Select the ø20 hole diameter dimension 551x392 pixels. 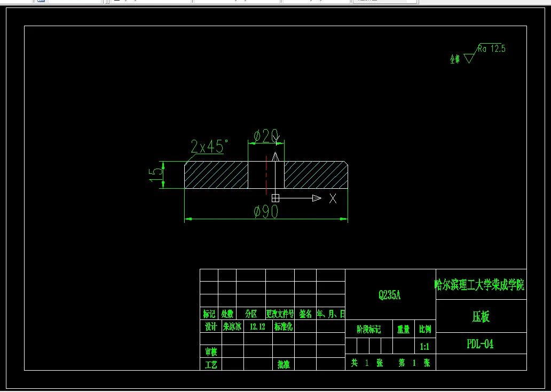266,135
